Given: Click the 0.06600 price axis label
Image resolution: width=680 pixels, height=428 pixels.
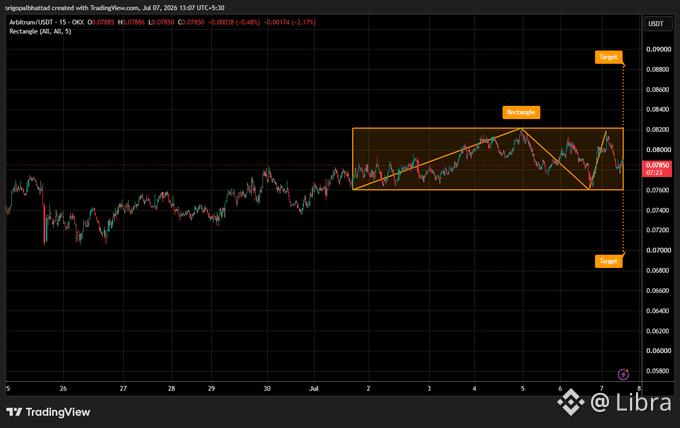Looking at the screenshot, I should pos(658,291).
